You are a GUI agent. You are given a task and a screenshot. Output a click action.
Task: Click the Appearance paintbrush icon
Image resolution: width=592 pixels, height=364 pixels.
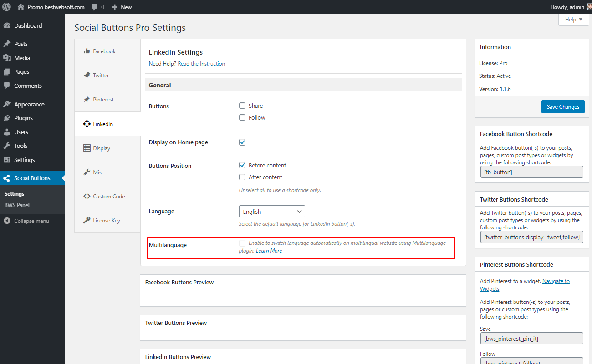(x=7, y=104)
